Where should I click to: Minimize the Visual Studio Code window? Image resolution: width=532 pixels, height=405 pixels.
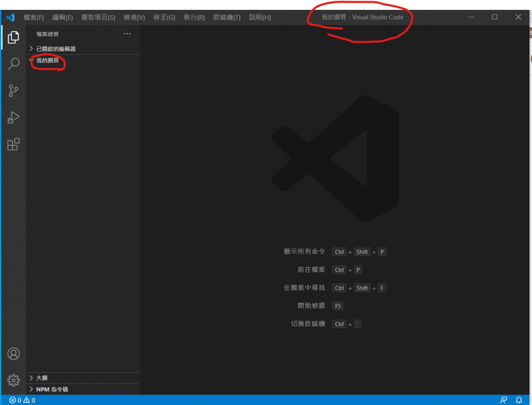point(471,17)
